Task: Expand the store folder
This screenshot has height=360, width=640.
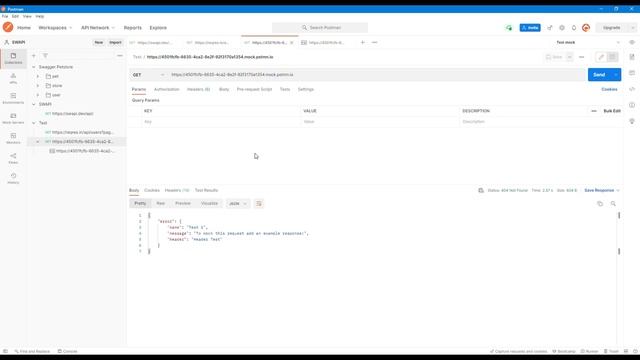Action: [38, 86]
